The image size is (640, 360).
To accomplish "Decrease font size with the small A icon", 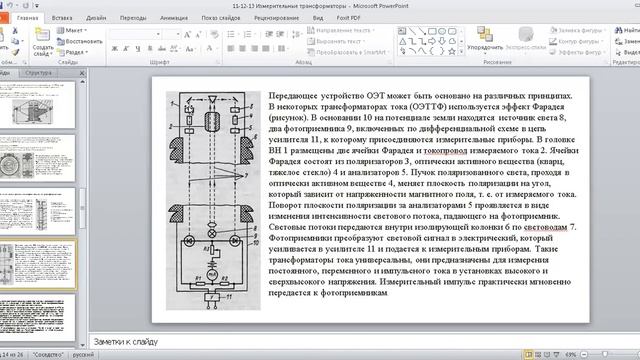I will click(198, 35).
